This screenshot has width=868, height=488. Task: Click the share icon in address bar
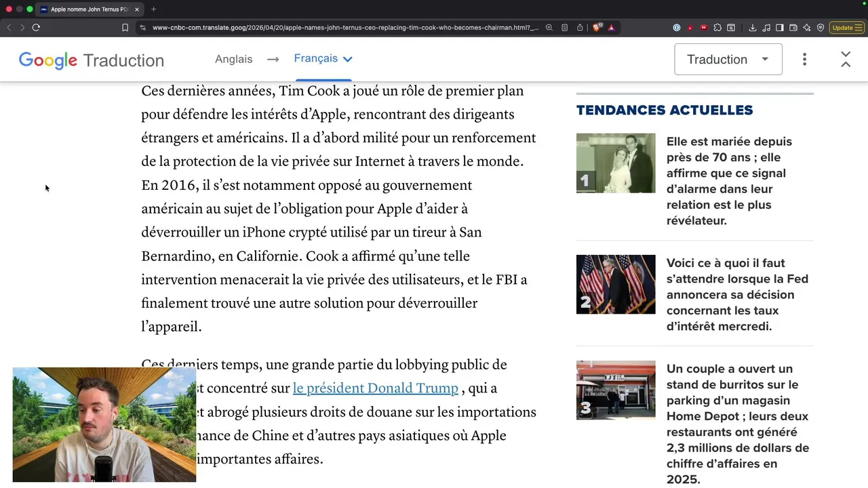(x=580, y=28)
